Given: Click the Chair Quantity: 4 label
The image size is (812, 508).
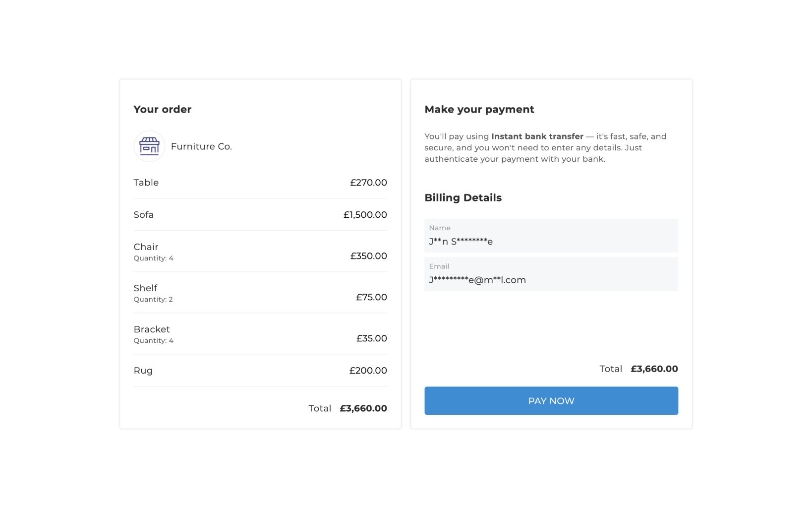Looking at the screenshot, I should coord(154,258).
